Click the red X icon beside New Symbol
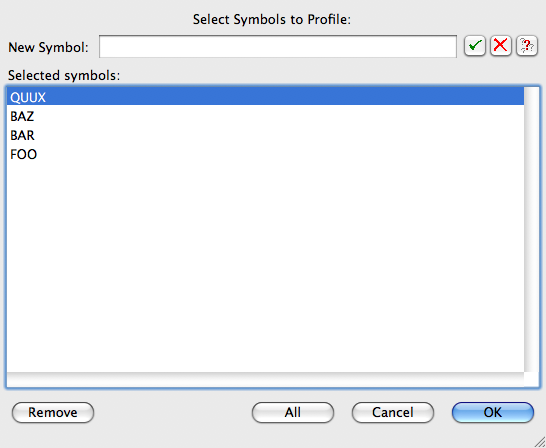The width and height of the screenshot is (546, 448). tap(501, 46)
